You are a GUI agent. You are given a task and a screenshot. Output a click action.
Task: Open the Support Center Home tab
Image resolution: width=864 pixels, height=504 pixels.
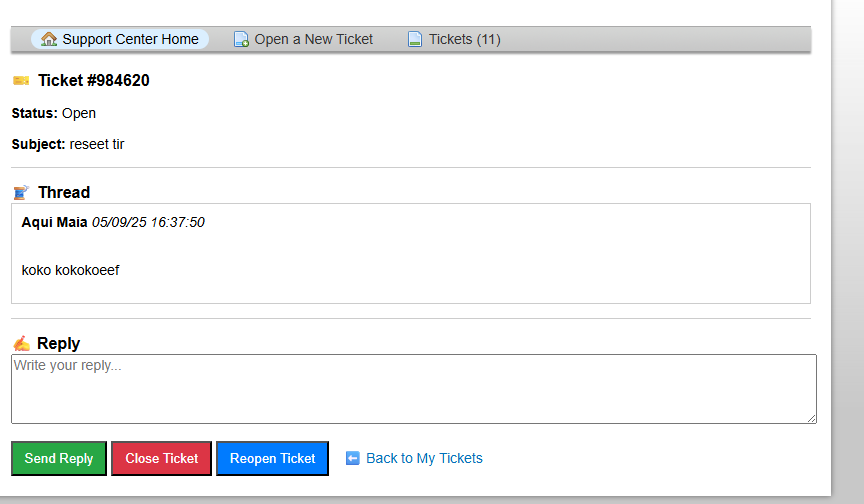[130, 39]
